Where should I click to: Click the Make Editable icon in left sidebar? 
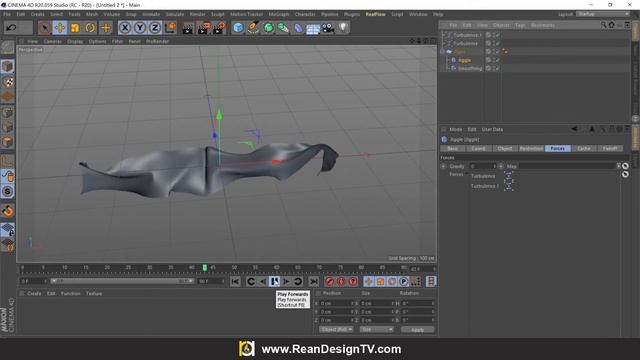click(x=7, y=48)
